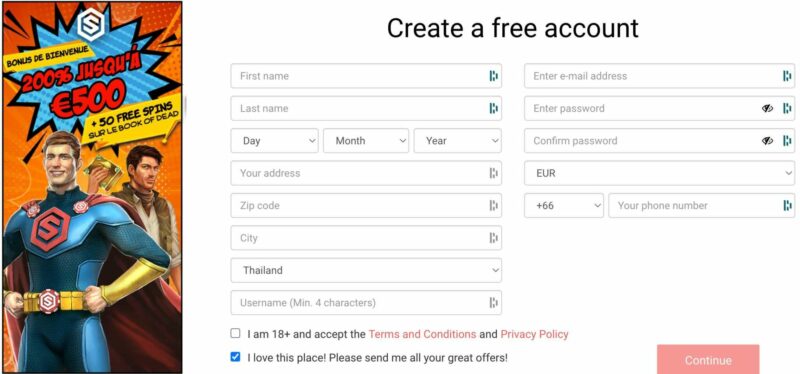Open the Thailand country dropdown

(366, 270)
